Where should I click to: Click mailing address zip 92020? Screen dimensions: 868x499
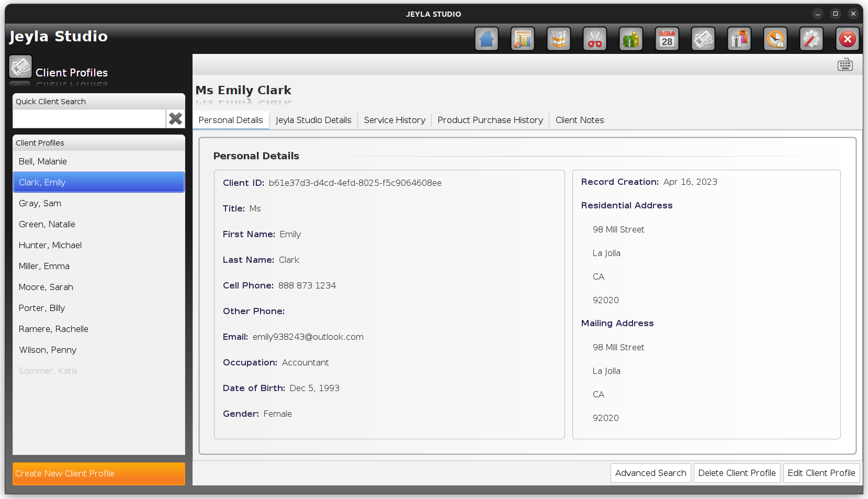(x=606, y=418)
